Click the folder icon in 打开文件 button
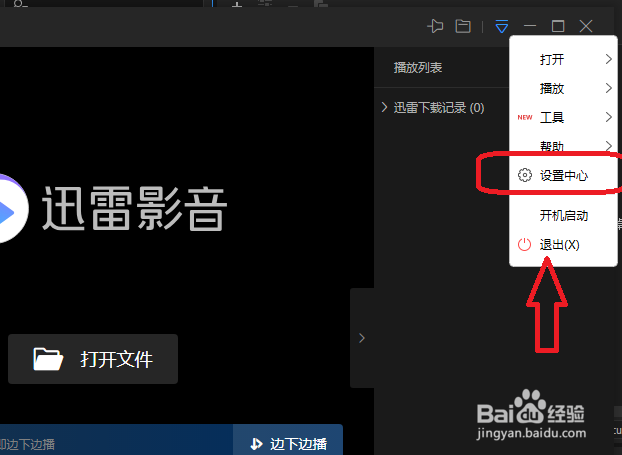Viewport: 622px width, 455px height. tap(48, 359)
